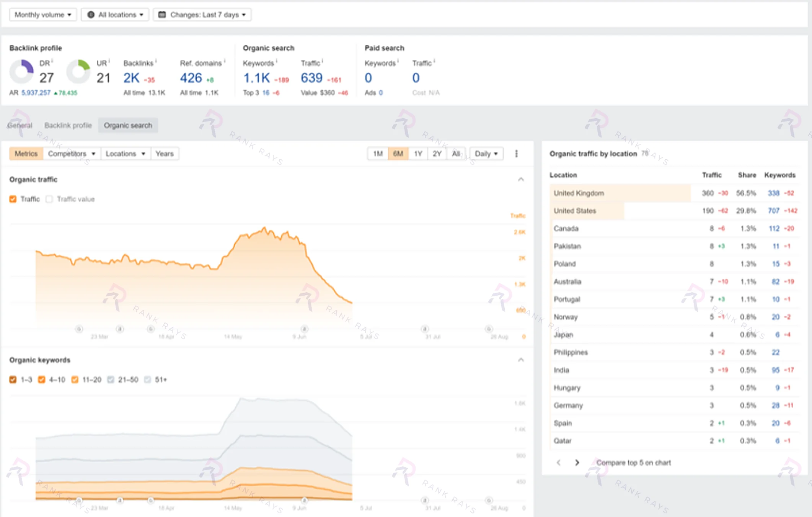Open the Changes: Last 7 days dropdown
The height and width of the screenshot is (517, 812).
(x=202, y=15)
